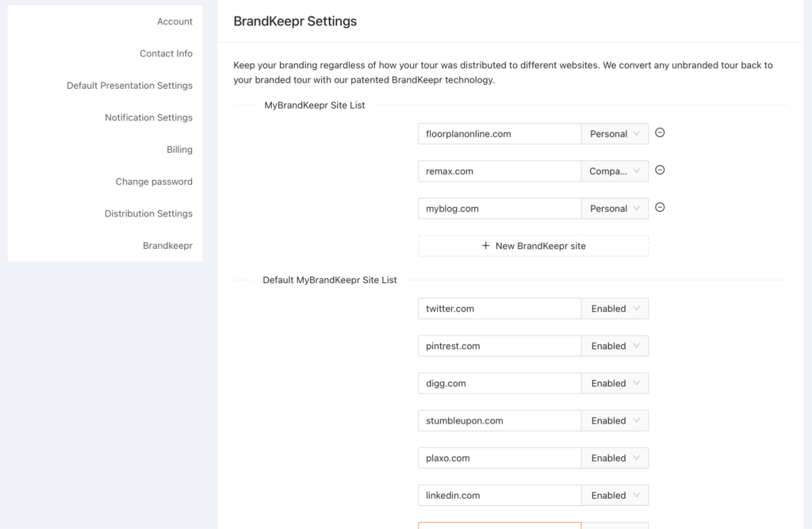Screen dimensions: 812x529
Task: Open the Personal dropdown for myblog.com
Action: [x=615, y=208]
